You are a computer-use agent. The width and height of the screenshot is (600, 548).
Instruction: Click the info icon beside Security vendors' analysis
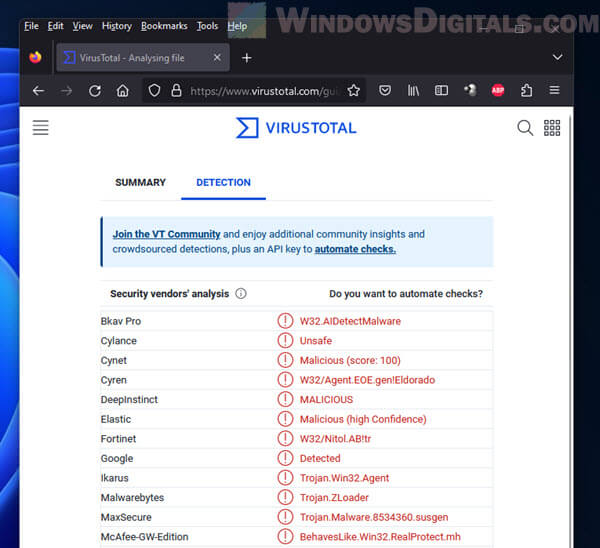tap(241, 294)
